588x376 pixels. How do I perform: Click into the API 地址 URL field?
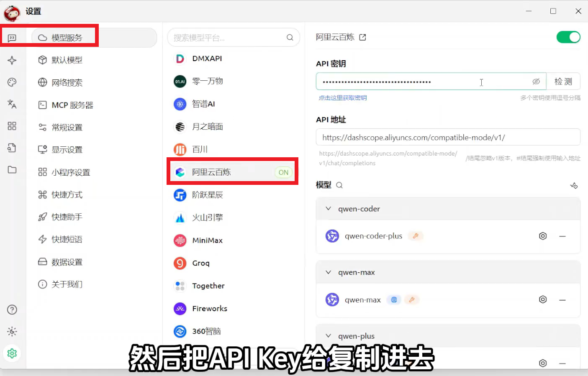pyautogui.click(x=448, y=137)
